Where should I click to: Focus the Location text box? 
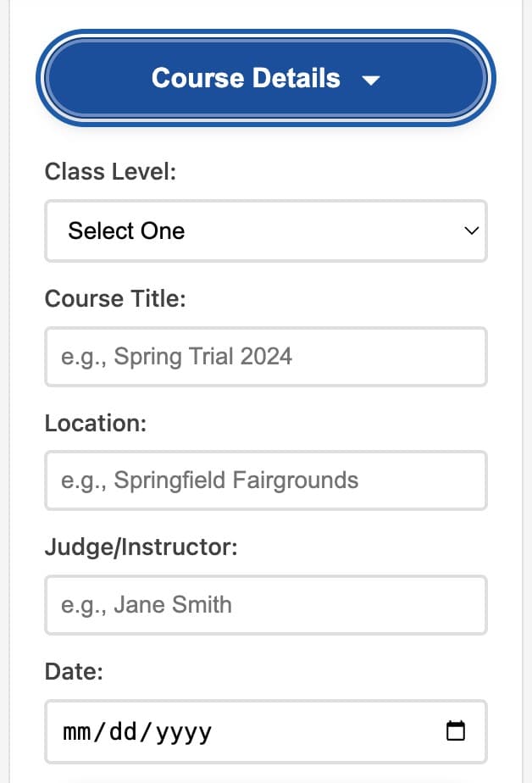coord(265,480)
